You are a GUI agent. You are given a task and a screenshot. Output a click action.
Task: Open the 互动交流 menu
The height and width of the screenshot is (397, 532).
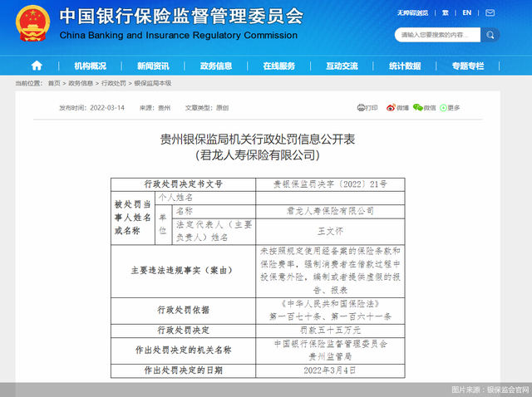[342, 66]
